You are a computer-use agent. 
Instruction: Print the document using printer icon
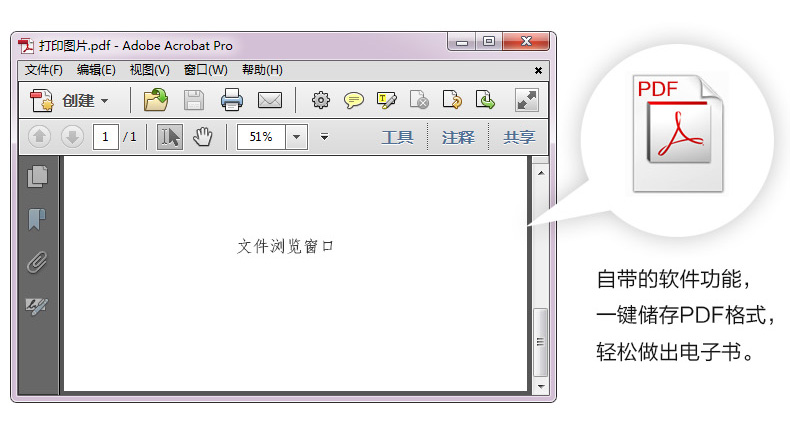point(232,100)
